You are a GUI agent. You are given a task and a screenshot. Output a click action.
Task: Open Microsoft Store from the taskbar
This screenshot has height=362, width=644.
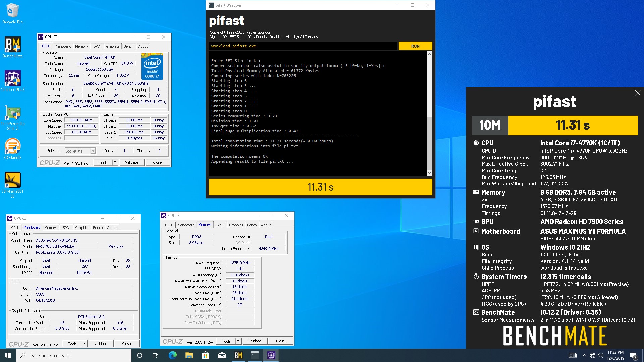(205, 355)
